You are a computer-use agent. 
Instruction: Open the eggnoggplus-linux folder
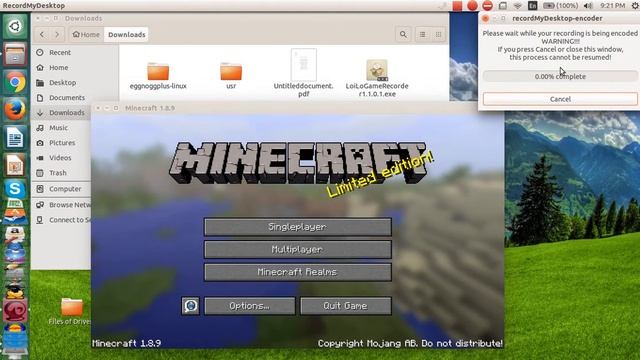tap(158, 76)
